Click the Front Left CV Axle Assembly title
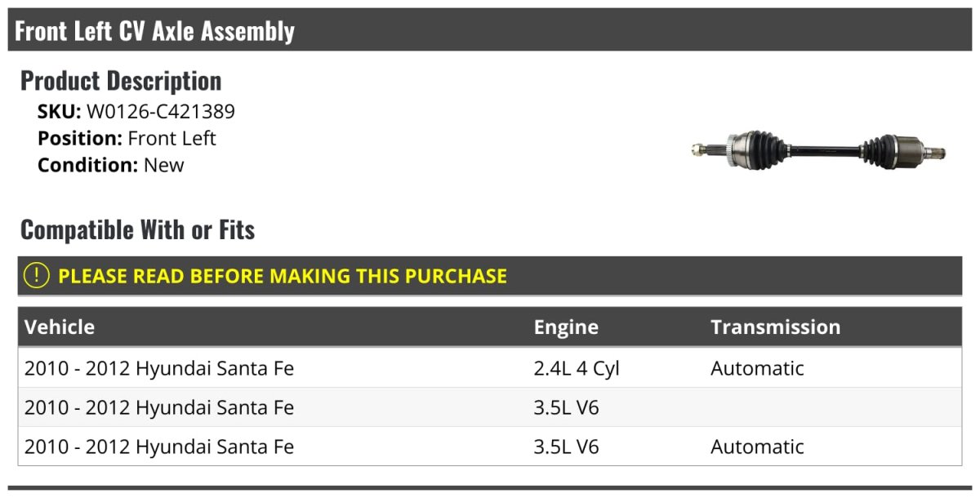Viewport: 980px width, 498px height. 155,31
